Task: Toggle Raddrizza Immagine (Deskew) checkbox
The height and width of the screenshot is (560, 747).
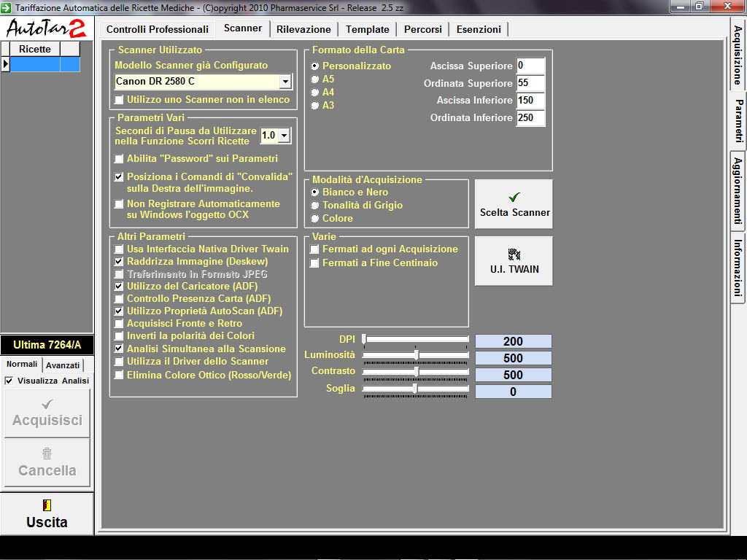Action: [x=119, y=262]
